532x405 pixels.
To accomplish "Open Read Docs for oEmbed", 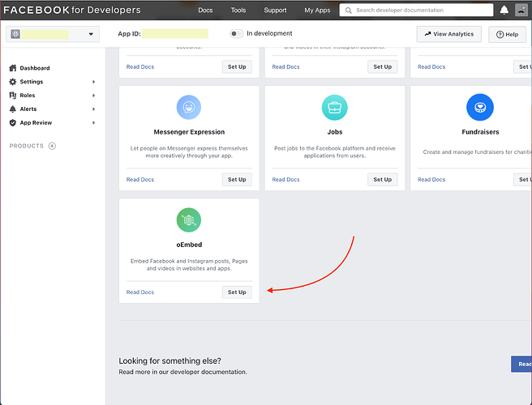I will [140, 292].
